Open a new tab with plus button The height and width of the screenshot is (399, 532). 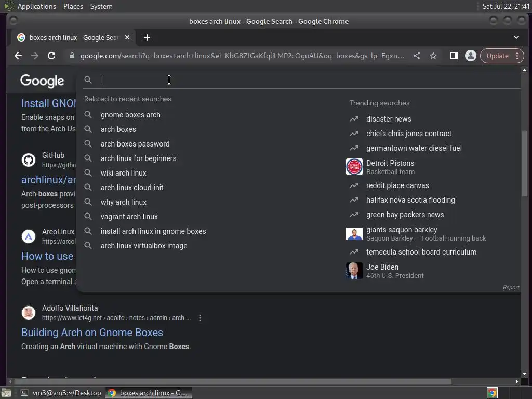coord(147,37)
